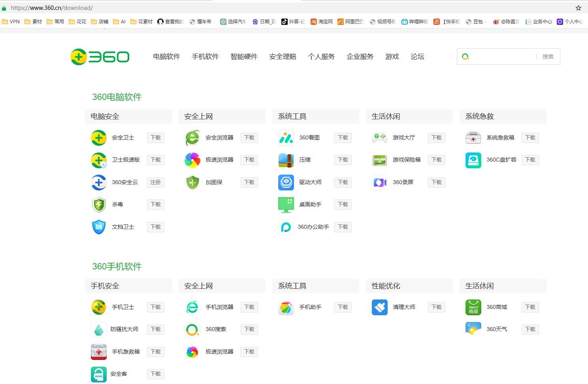Click the 手机急救箱 app icon
Viewport: 588px width, 384px height.
click(99, 352)
